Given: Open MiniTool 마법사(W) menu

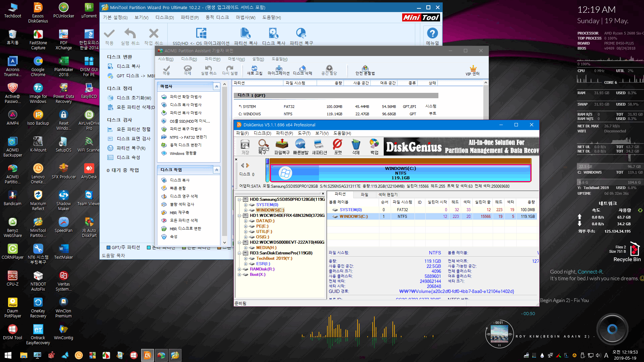Looking at the screenshot, I should 246,17.
